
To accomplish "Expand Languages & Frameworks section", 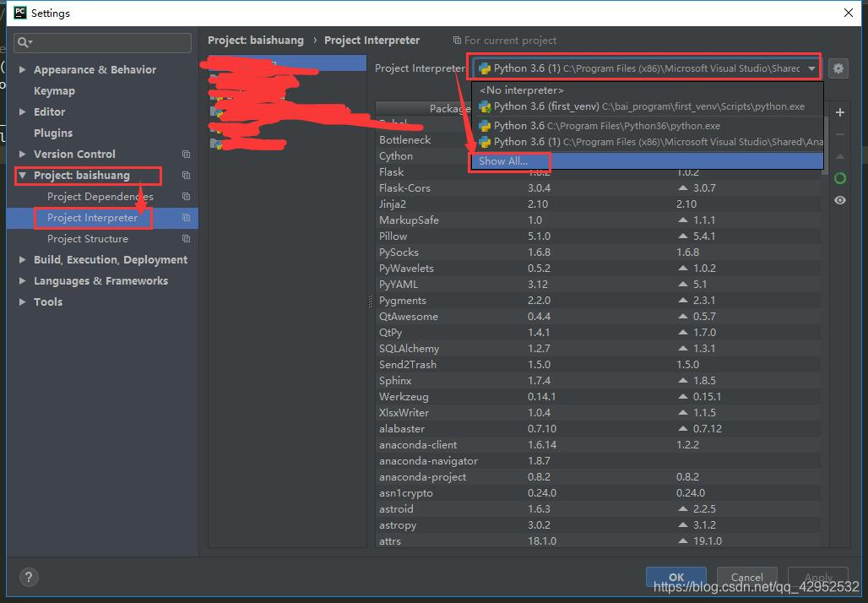I will tap(22, 280).
